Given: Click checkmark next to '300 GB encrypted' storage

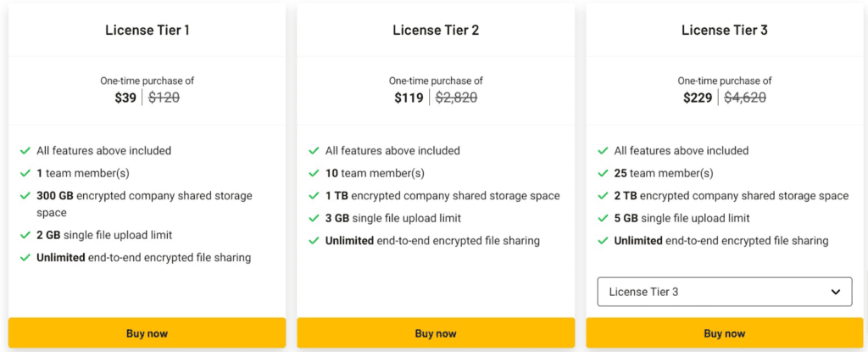Looking at the screenshot, I should [25, 196].
